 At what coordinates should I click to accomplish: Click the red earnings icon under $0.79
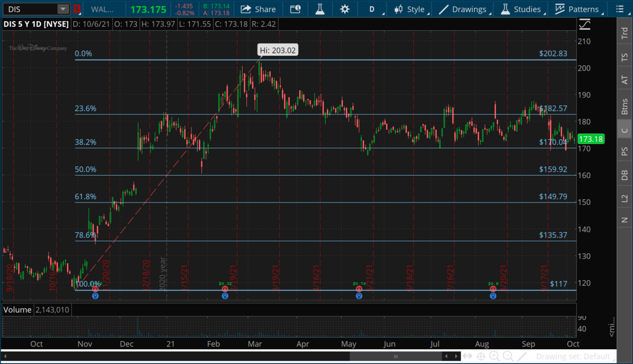click(x=359, y=289)
